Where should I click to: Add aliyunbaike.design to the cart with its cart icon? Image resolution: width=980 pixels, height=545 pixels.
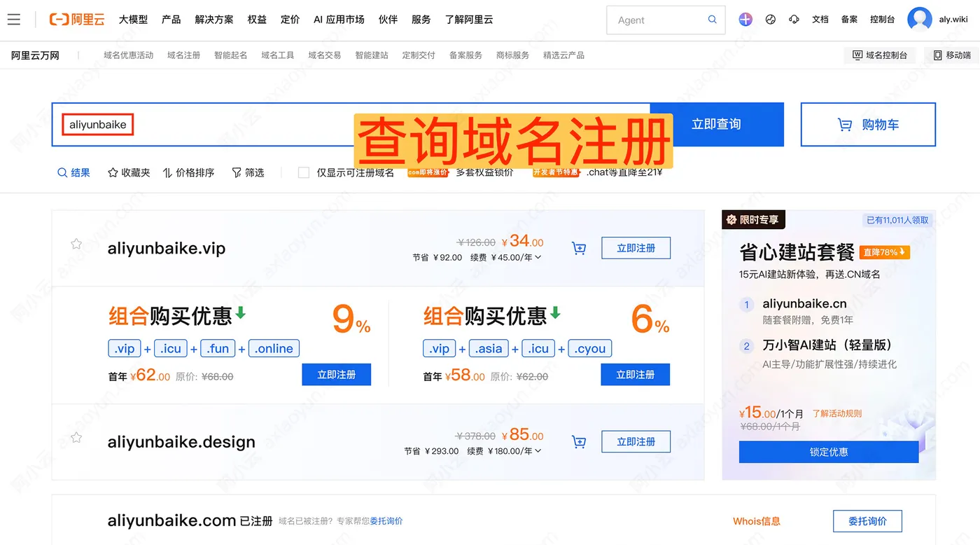click(x=579, y=441)
